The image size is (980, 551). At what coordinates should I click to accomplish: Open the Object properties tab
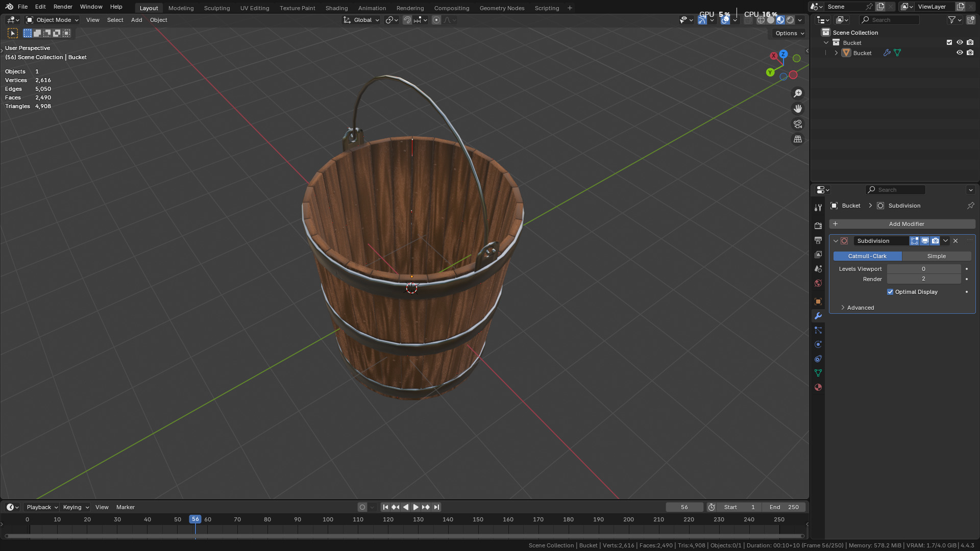click(818, 301)
